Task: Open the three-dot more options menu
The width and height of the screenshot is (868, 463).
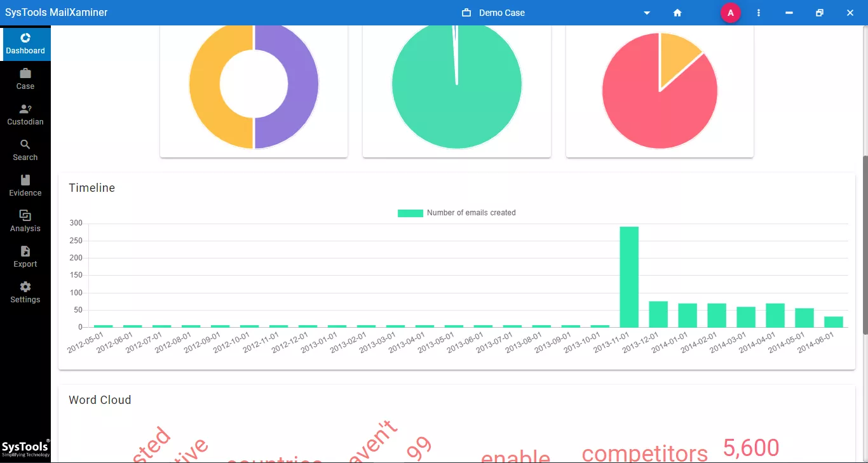Action: pos(759,13)
